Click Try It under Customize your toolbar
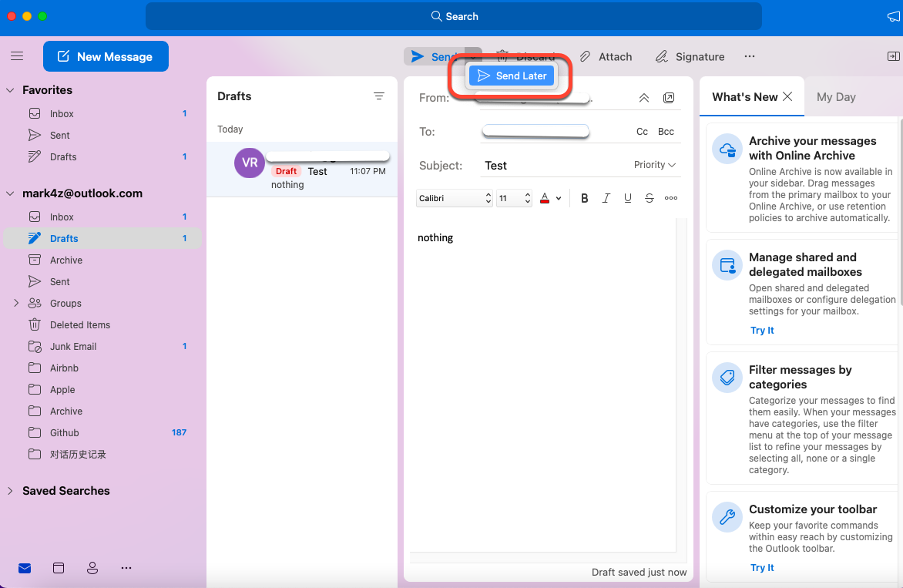 tap(762, 568)
